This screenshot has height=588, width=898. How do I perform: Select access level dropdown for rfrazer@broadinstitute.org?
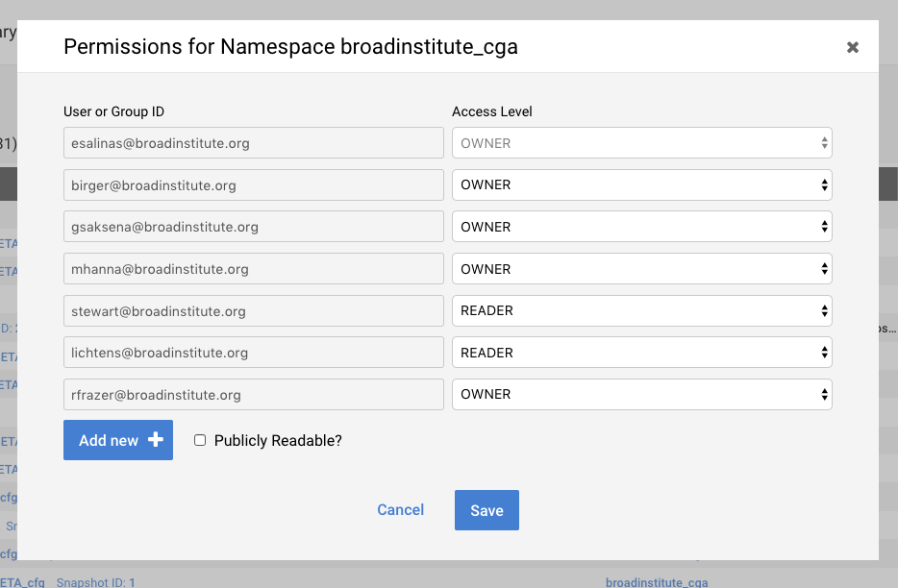pos(641,394)
